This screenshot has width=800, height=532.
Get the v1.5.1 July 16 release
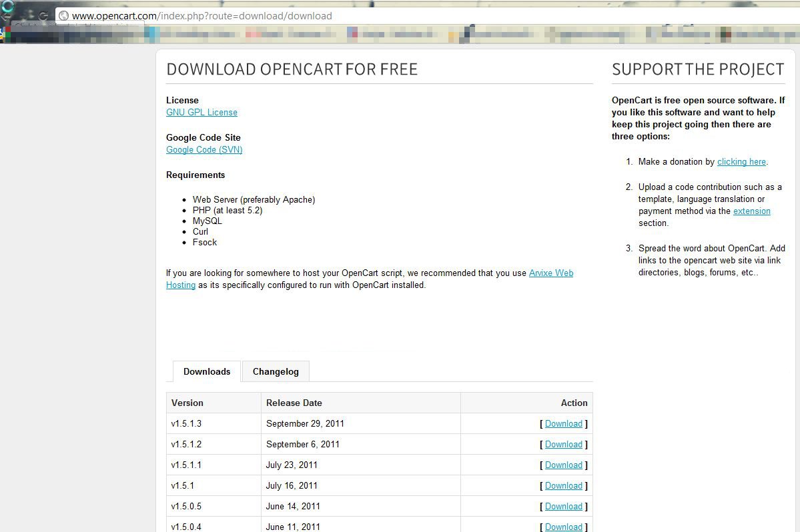pos(563,486)
